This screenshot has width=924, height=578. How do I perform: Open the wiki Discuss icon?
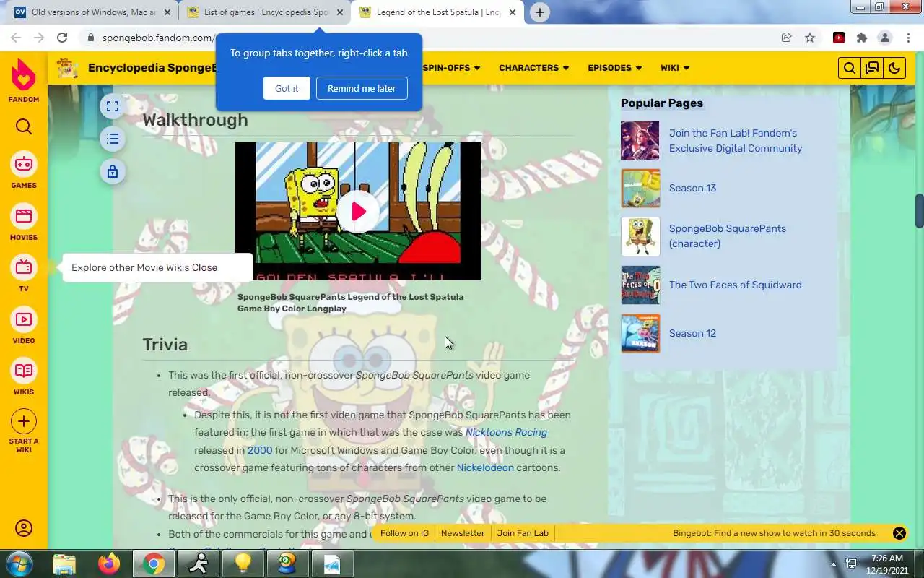click(872, 68)
